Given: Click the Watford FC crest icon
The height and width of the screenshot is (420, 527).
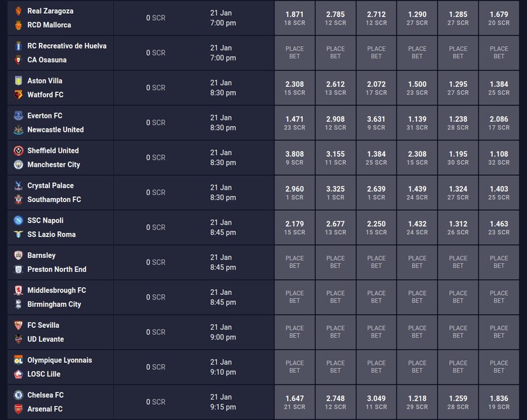Looking at the screenshot, I should [x=18, y=95].
